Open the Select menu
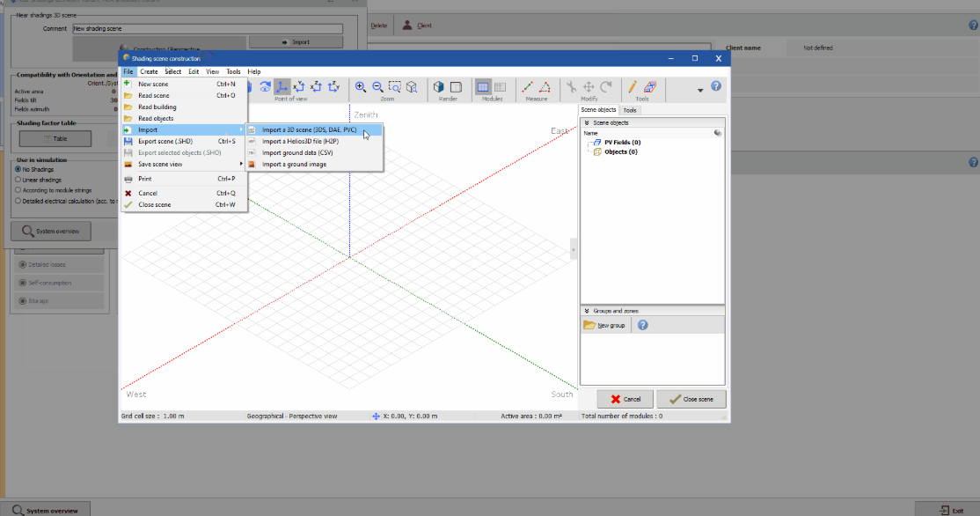This screenshot has width=980, height=516. (173, 72)
